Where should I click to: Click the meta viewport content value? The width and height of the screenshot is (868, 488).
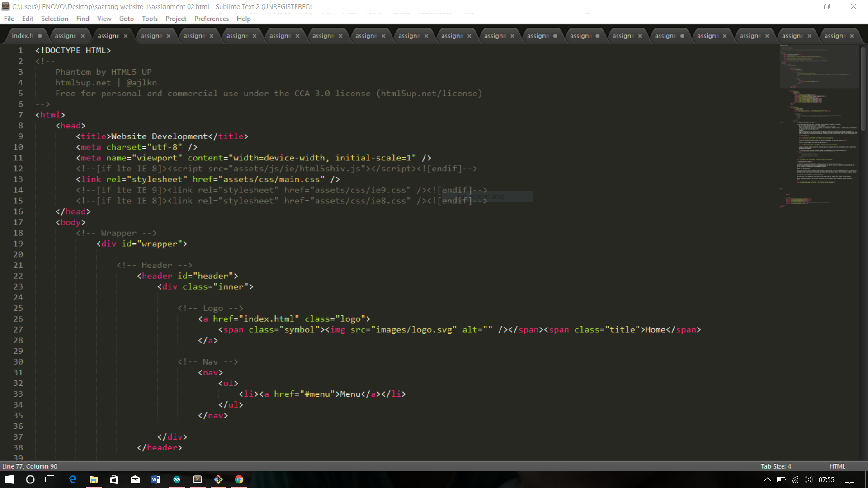click(322, 158)
